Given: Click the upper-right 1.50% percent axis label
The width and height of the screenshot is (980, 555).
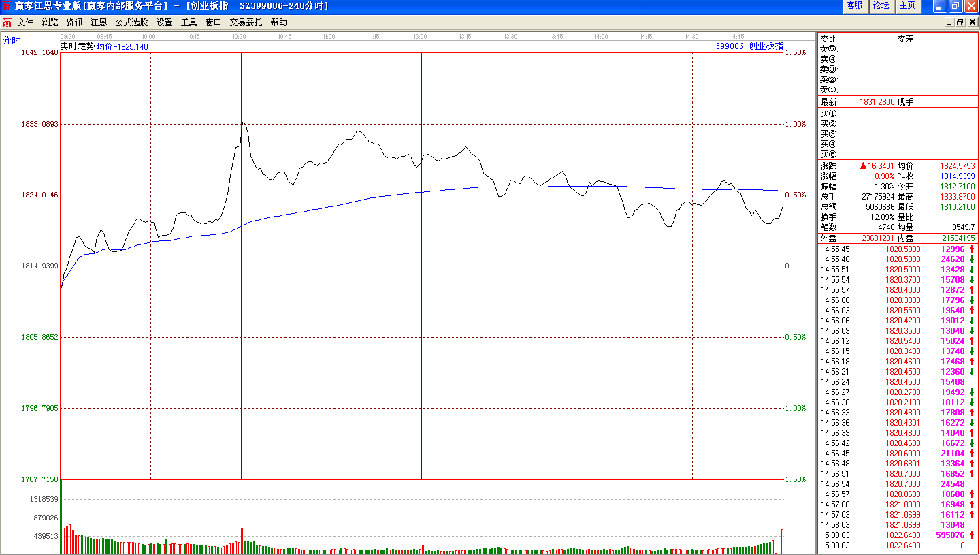Looking at the screenshot, I should 796,52.
